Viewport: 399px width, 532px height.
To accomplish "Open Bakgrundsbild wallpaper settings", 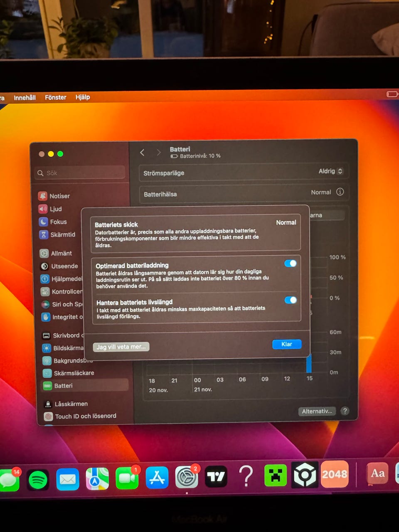I will coord(67,360).
